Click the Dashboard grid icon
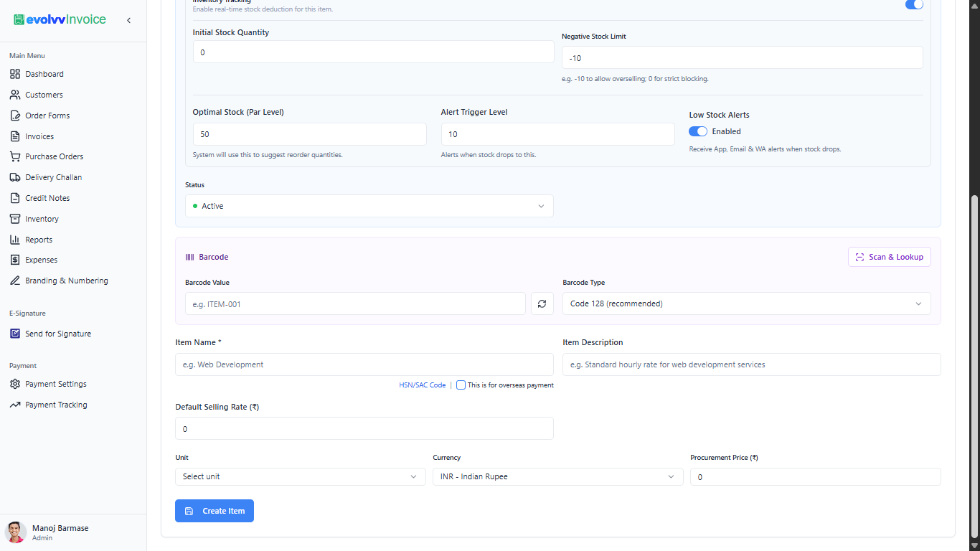The image size is (980, 551). pos(15,74)
